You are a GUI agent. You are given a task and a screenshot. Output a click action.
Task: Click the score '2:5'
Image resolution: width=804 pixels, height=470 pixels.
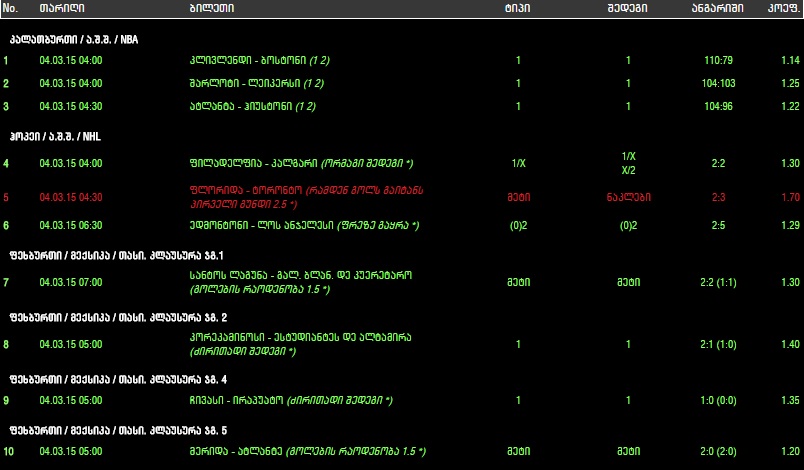point(718,225)
